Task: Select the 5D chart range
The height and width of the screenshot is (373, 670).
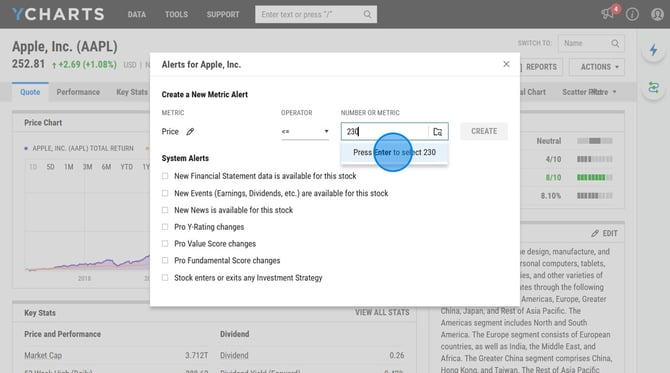Action: (50, 167)
